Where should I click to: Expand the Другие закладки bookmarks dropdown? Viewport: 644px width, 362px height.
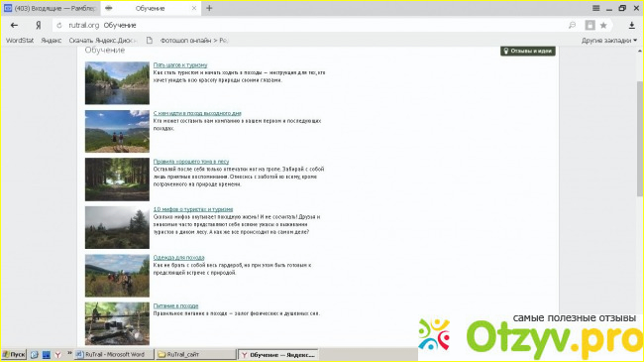pyautogui.click(x=609, y=41)
